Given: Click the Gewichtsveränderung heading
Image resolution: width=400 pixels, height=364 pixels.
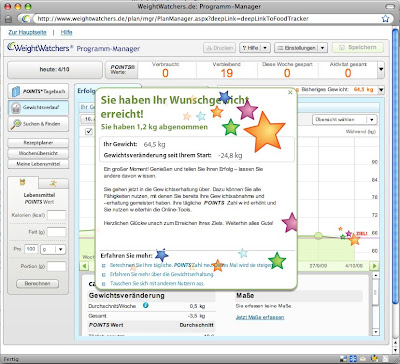Looking at the screenshot, I should tap(126, 295).
